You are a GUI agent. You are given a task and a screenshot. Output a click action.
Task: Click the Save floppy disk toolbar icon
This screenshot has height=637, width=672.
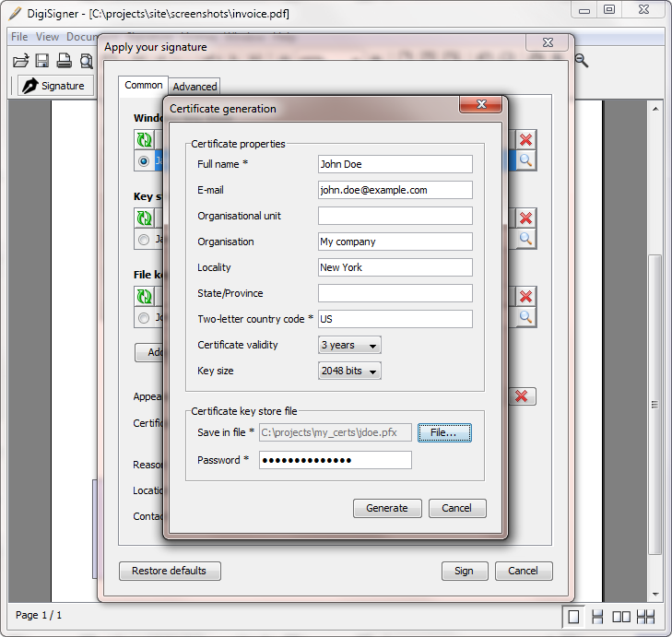click(42, 61)
